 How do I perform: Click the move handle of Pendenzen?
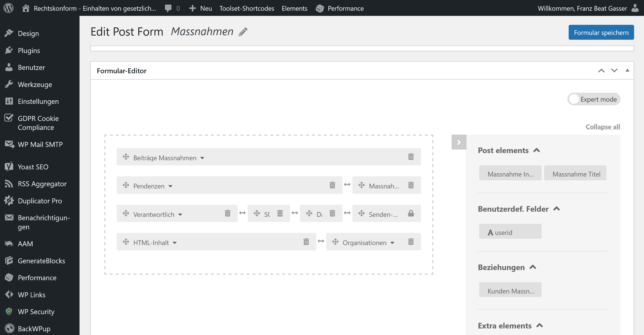[x=126, y=185]
